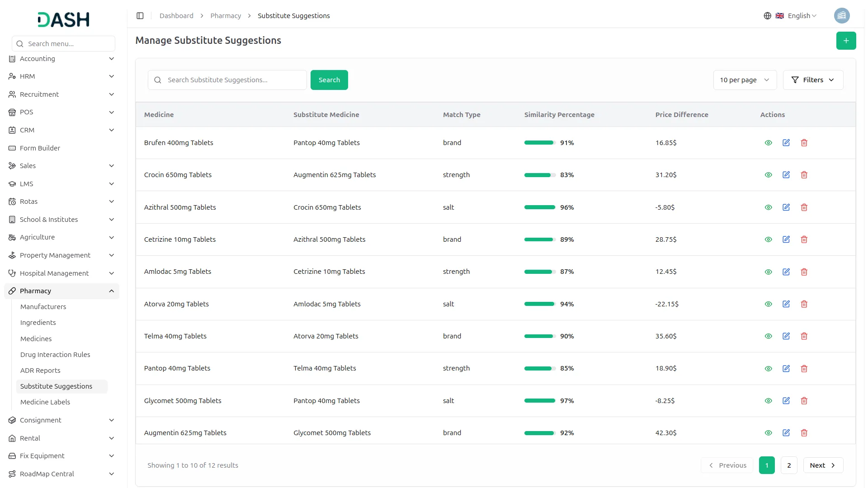868x488 pixels.
Task: Delete the Crocin 650mg Tablets suggestion
Action: [x=804, y=175]
